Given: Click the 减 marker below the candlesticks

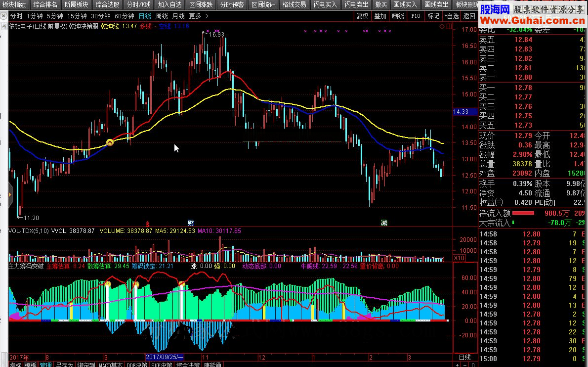Looking at the screenshot, I should pyautogui.click(x=384, y=223).
